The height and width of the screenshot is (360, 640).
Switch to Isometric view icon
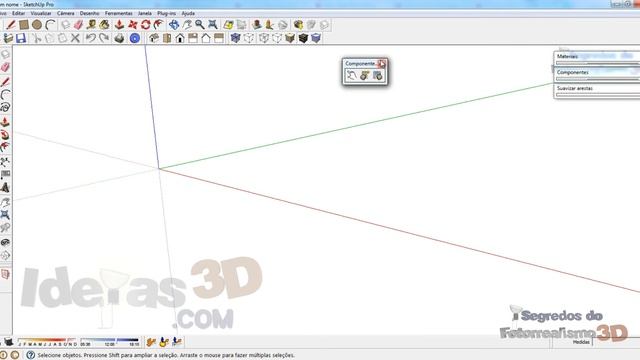(x=154, y=38)
